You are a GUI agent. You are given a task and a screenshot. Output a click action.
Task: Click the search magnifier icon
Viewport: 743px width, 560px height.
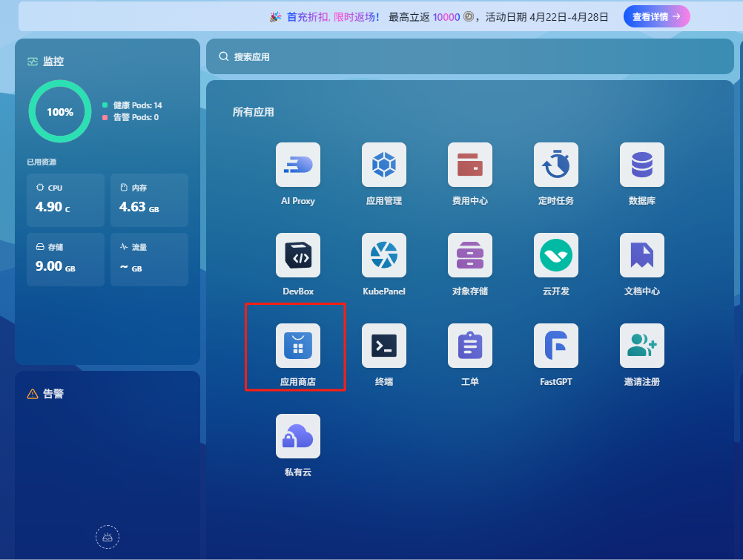coord(224,56)
